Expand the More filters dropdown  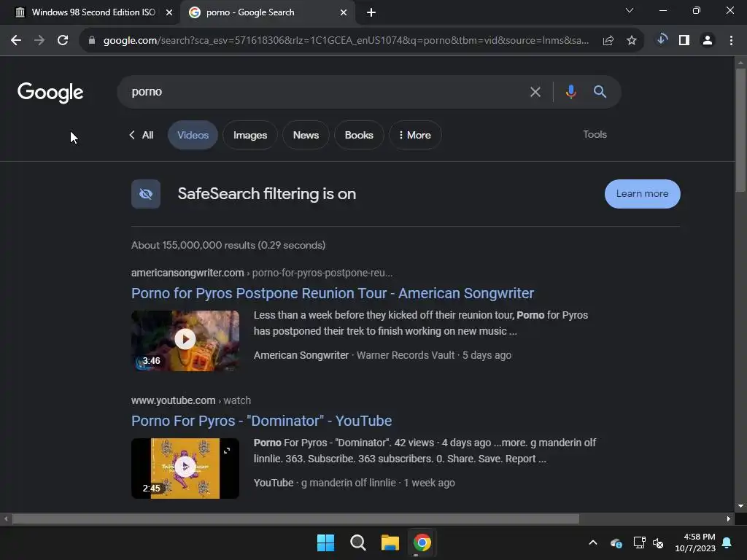click(415, 135)
